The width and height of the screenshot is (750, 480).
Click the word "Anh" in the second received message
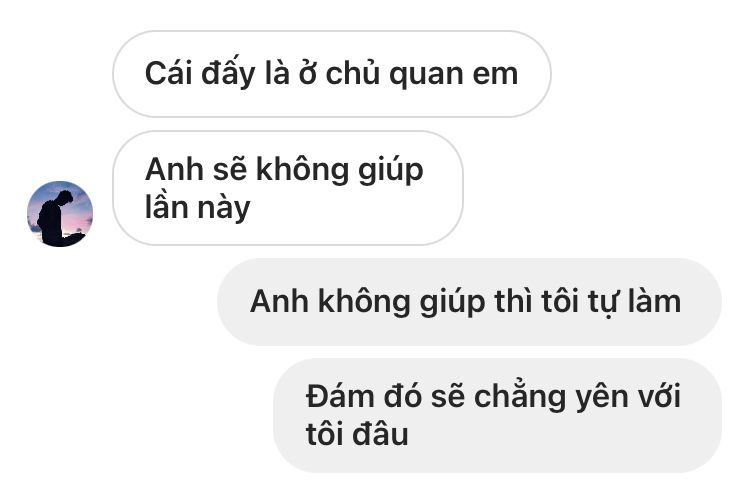click(174, 169)
